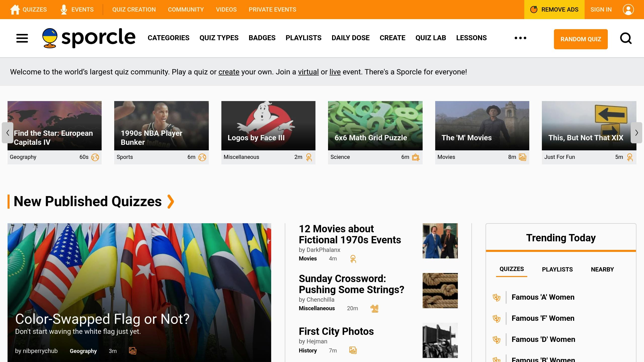Click the crossword grid icon under Sunday Crossword
The height and width of the screenshot is (362, 644).
(x=375, y=308)
